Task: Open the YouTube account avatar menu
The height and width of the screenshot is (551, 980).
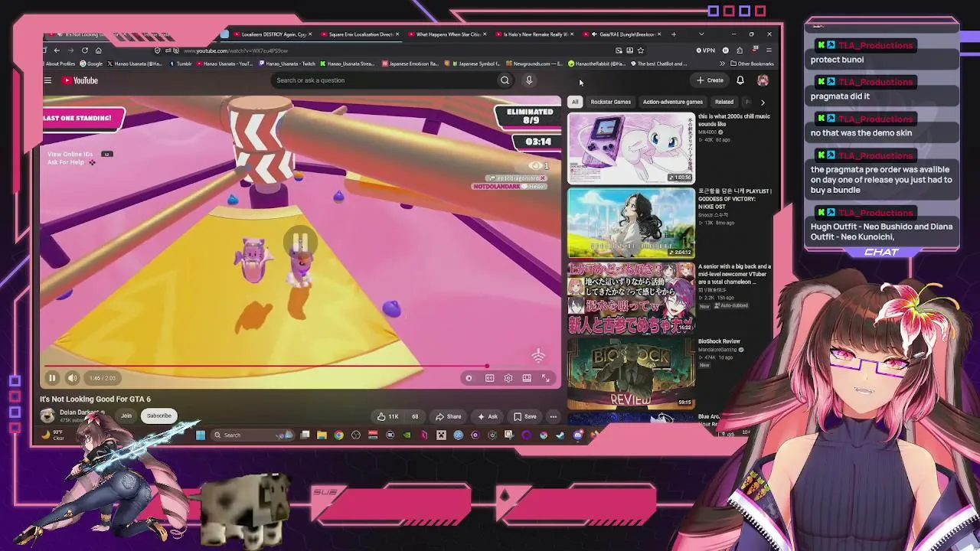Action: (x=763, y=80)
